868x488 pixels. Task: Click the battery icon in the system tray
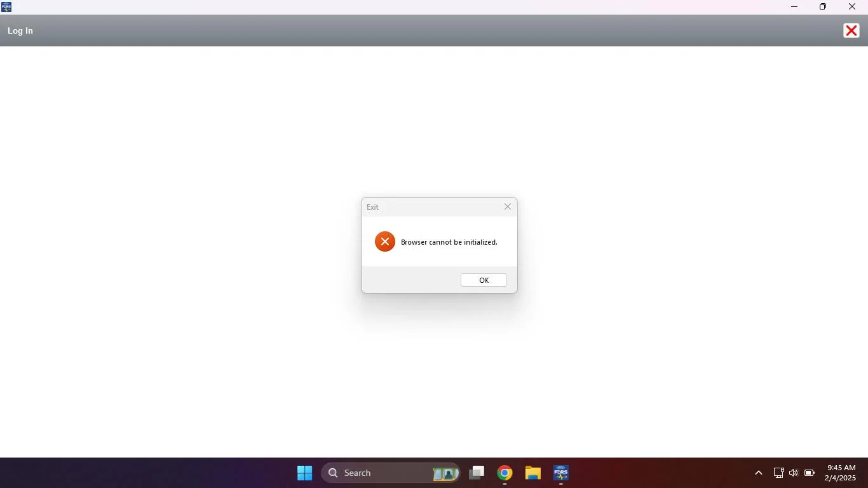(810, 473)
